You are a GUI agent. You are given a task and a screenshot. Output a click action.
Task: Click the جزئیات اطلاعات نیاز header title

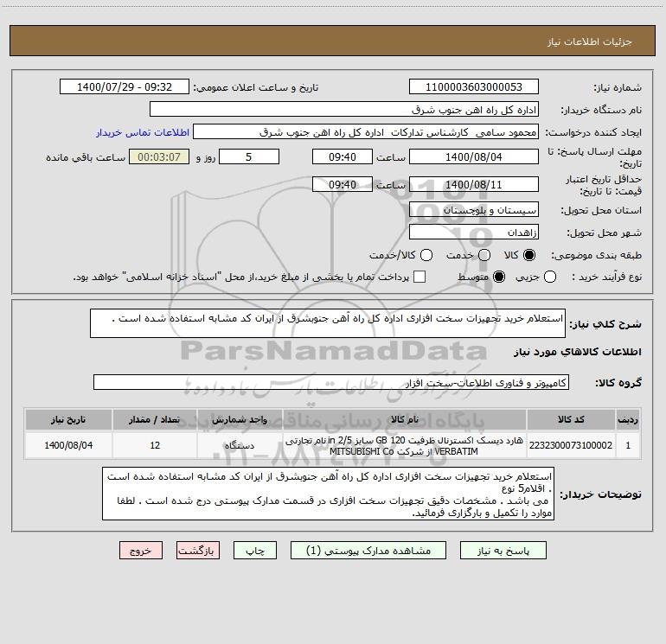click(590, 41)
